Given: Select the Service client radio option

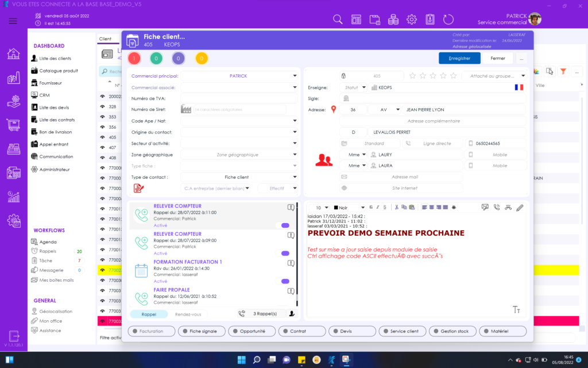Looking at the screenshot, I should (x=403, y=331).
